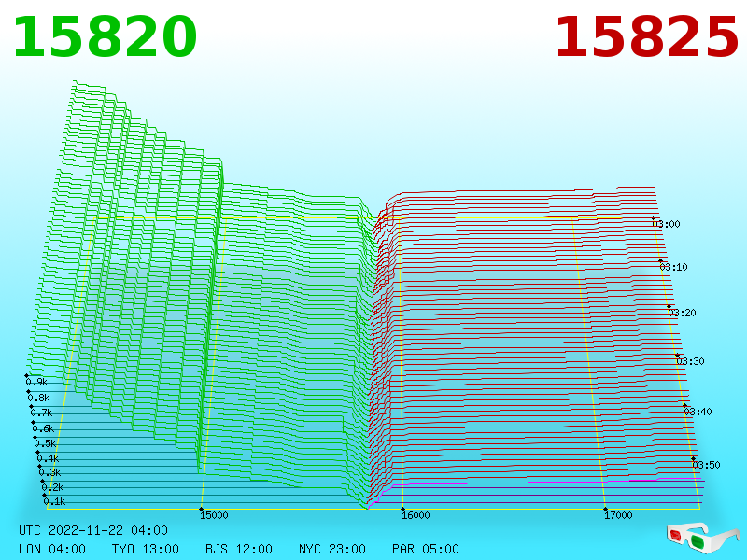This screenshot has height=560, width=747.
Task: Click the BJS 12:00 clock text
Action: [x=239, y=549]
